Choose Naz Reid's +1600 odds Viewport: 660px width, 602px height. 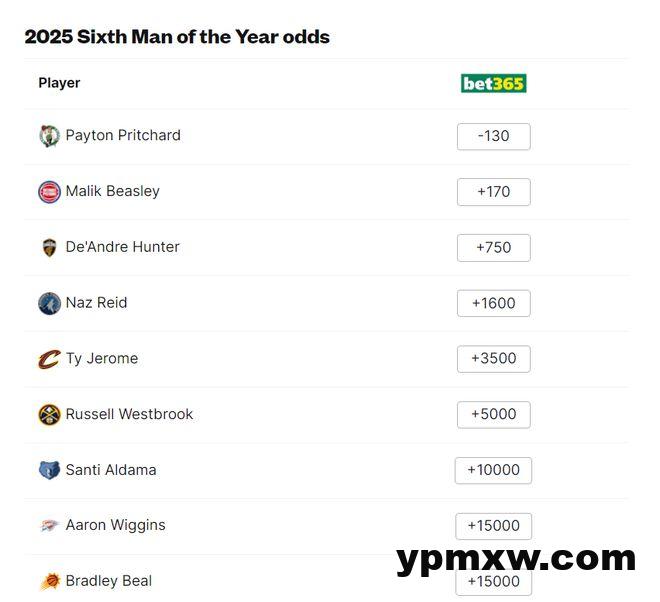coord(493,303)
